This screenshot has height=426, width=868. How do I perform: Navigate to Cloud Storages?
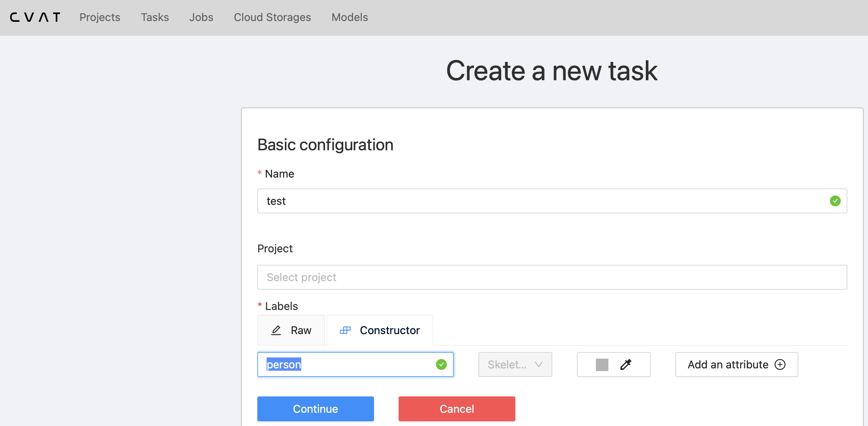[x=272, y=18]
